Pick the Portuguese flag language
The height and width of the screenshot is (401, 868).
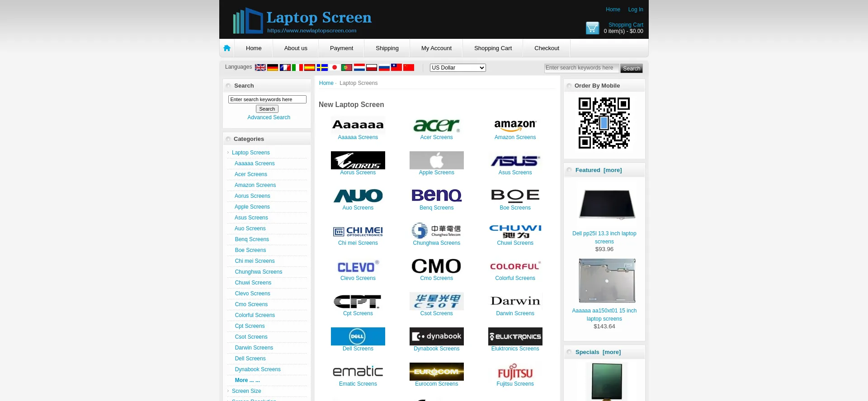(347, 67)
